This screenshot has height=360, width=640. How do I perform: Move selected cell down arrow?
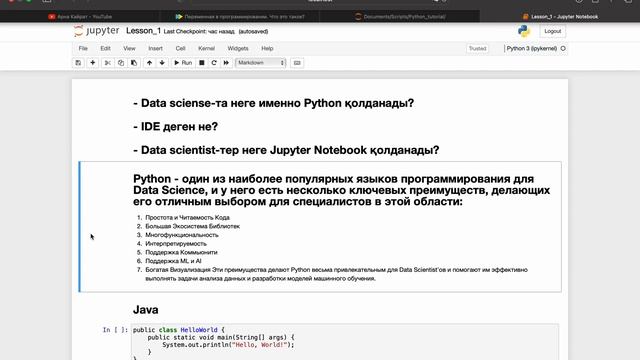point(162,63)
